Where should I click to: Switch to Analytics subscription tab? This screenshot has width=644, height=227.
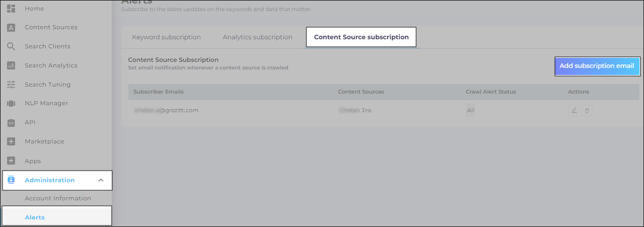tap(258, 37)
